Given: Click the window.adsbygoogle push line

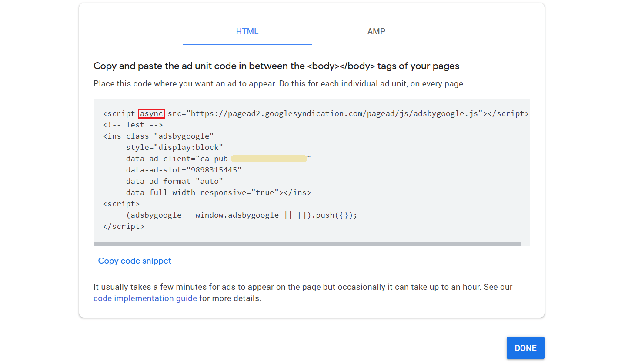Looking at the screenshot, I should click(241, 215).
